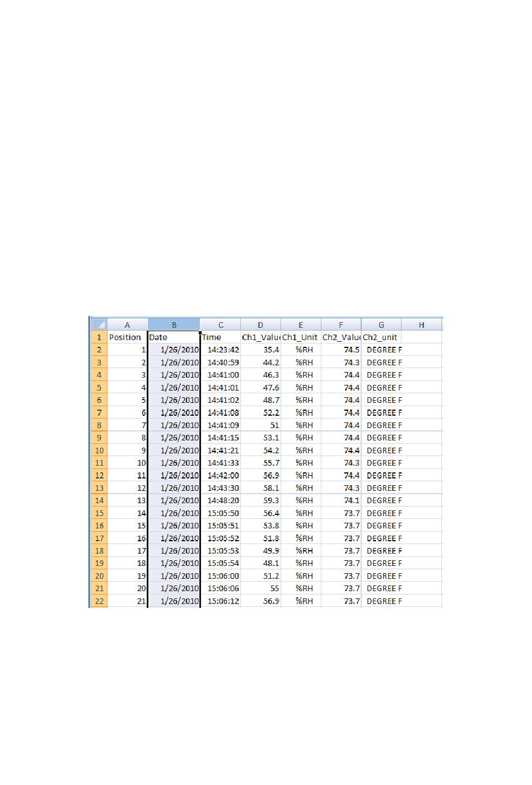Viewport: 532px width, 785px height.
Task: Click time cell 14:48:20
Action: pyautogui.click(x=221, y=500)
